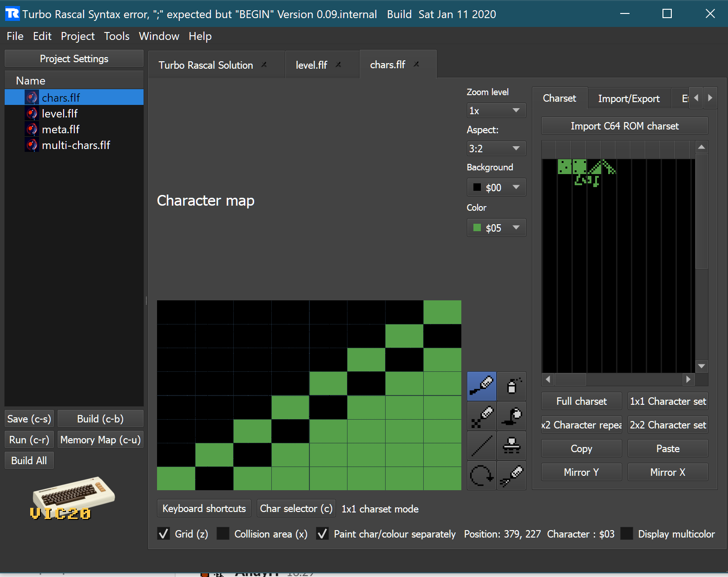
Task: Toggle Paint char/colour separately checkbox
Action: click(322, 534)
